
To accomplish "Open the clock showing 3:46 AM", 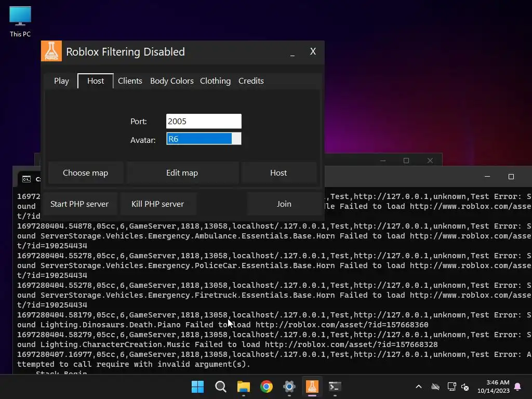I will click(494, 387).
